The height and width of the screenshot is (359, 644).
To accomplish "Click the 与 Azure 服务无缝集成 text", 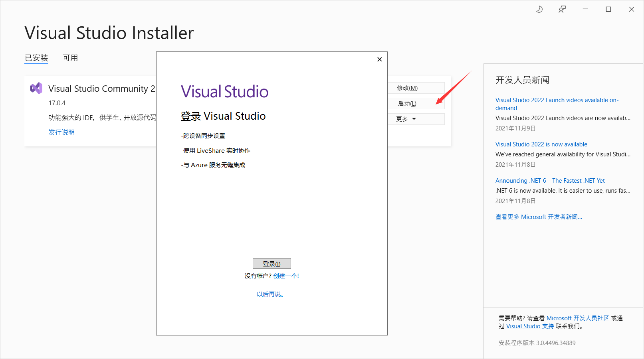I will coord(213,165).
